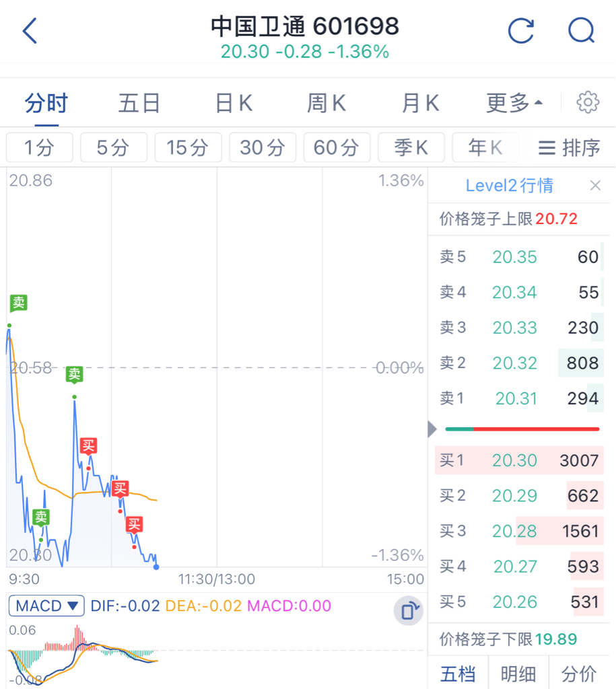Open the 排序 sort list icon
Image resolution: width=616 pixels, height=689 pixels.
[570, 147]
